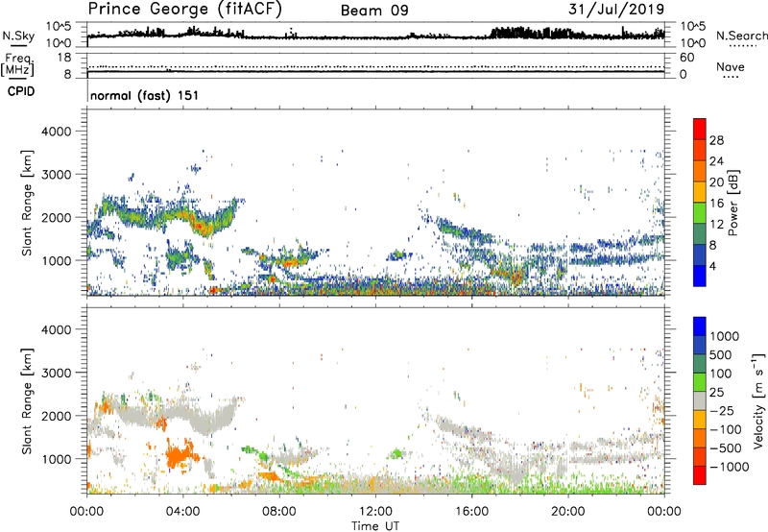Click the 'N.Sky' legend label
Image resolution: width=768 pixels, height=532 pixels.
(18, 36)
